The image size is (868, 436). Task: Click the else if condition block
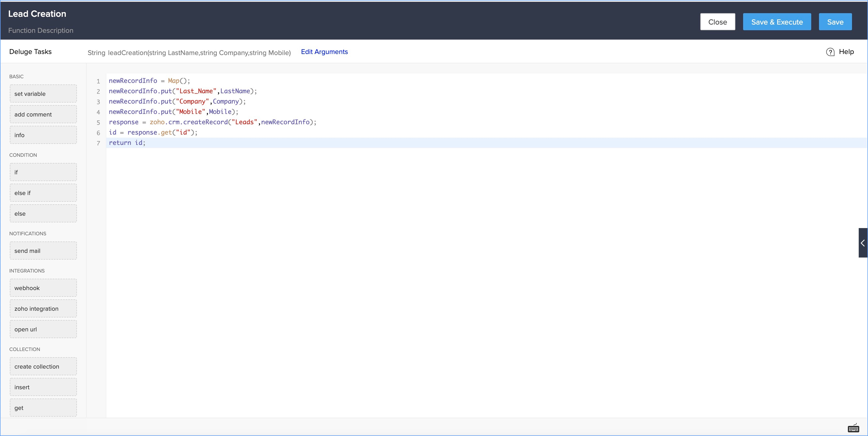pyautogui.click(x=43, y=193)
